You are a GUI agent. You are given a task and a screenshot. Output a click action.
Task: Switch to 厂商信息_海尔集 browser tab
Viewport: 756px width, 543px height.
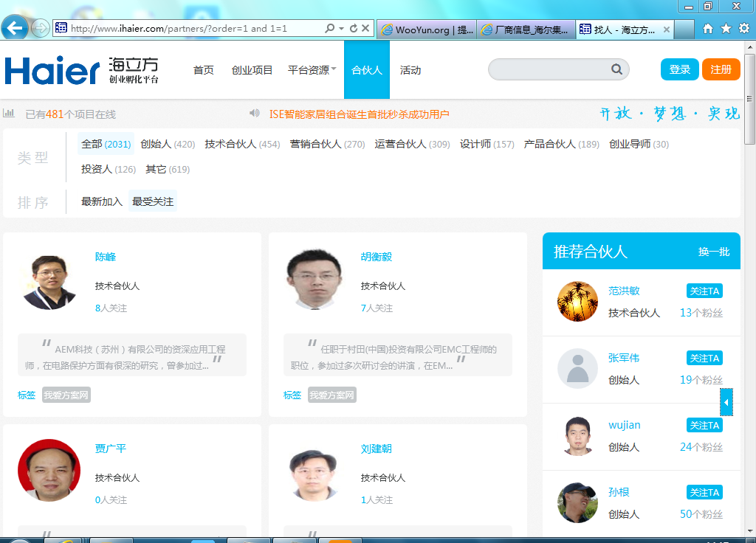[x=526, y=30]
